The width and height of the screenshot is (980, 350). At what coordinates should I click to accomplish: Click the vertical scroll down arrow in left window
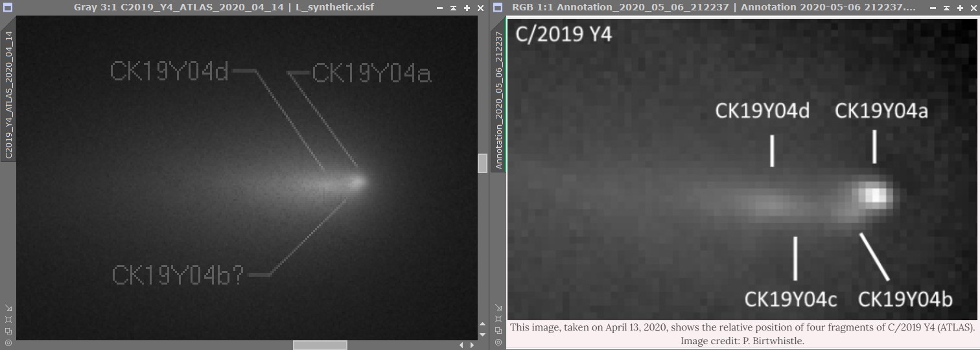pos(482,334)
